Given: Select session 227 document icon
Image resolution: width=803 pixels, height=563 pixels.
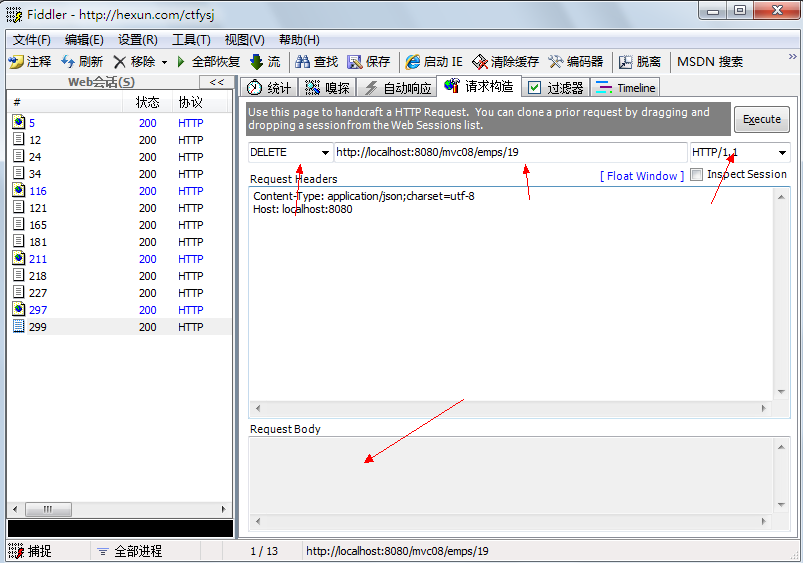Looking at the screenshot, I should 19,292.
